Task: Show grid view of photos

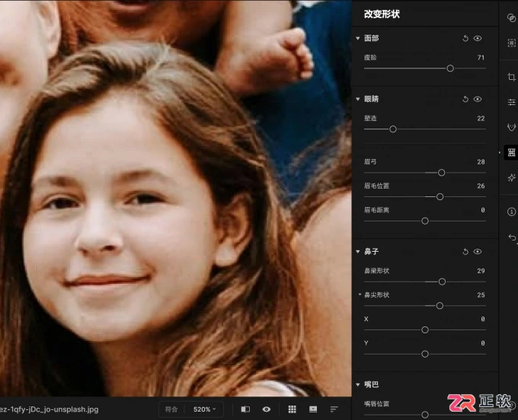Action: coord(292,409)
